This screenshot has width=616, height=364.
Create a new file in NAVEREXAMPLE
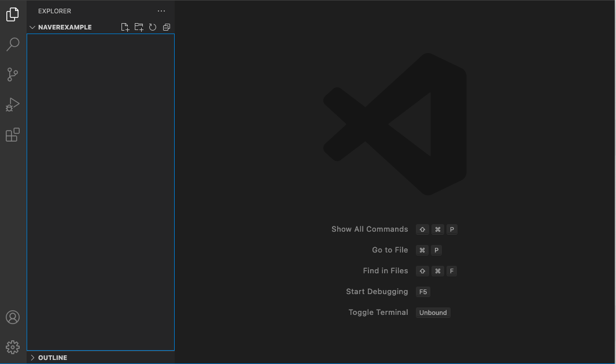pos(125,27)
